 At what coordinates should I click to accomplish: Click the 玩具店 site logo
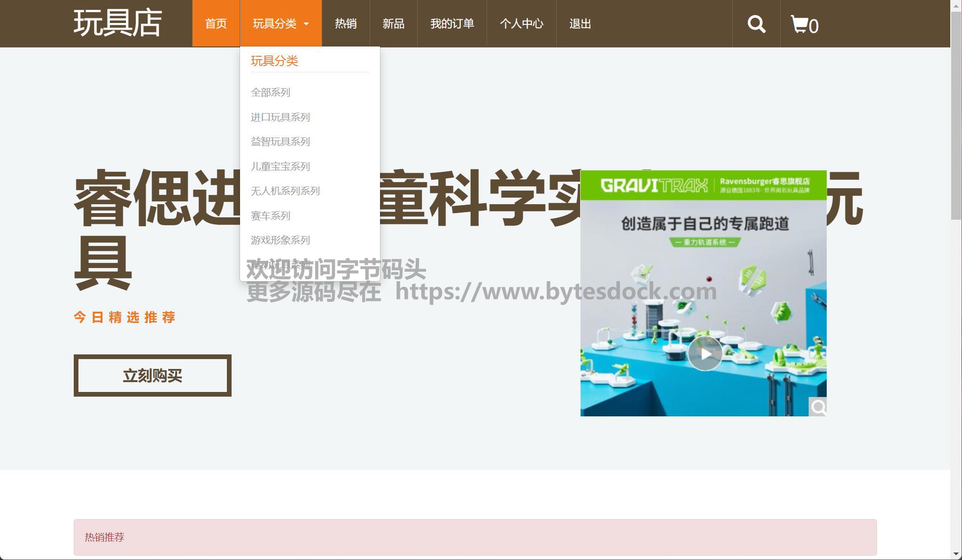[x=118, y=23]
